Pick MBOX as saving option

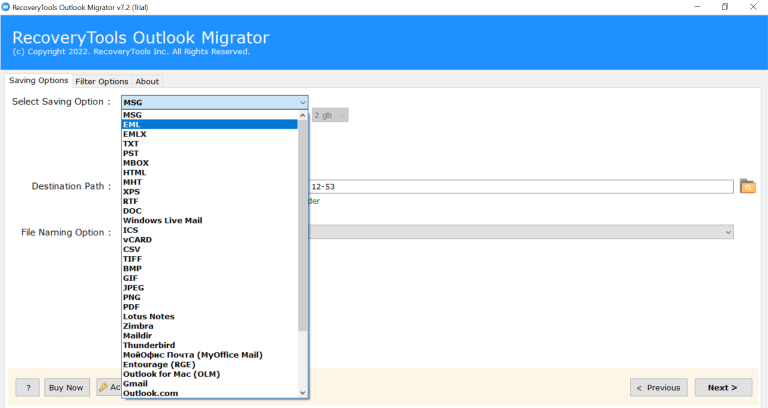[x=210, y=163]
